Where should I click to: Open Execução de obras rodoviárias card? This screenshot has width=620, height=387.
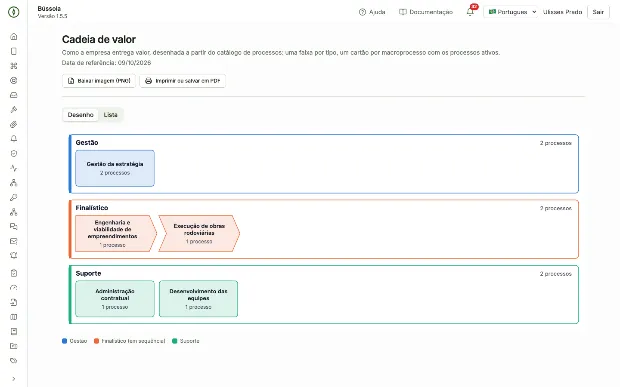pyautogui.click(x=199, y=233)
